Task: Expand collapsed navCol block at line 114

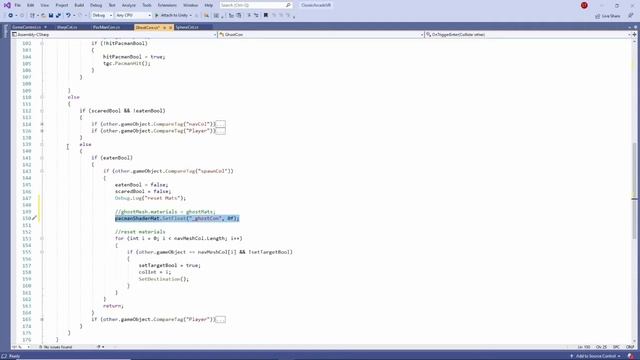Action: [42, 124]
